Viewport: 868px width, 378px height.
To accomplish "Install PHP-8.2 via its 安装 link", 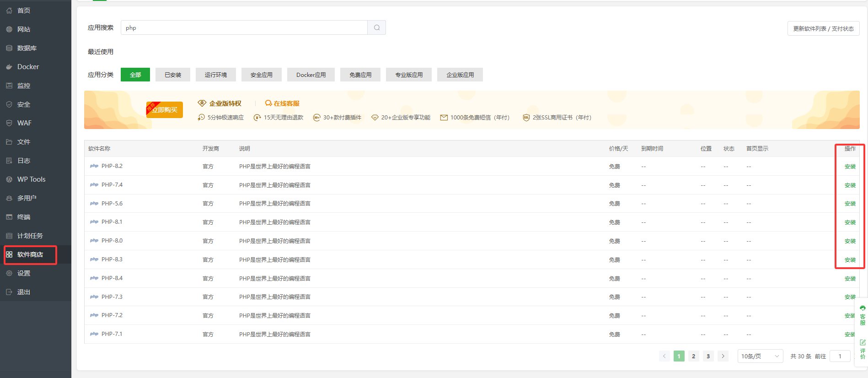I will pyautogui.click(x=850, y=167).
